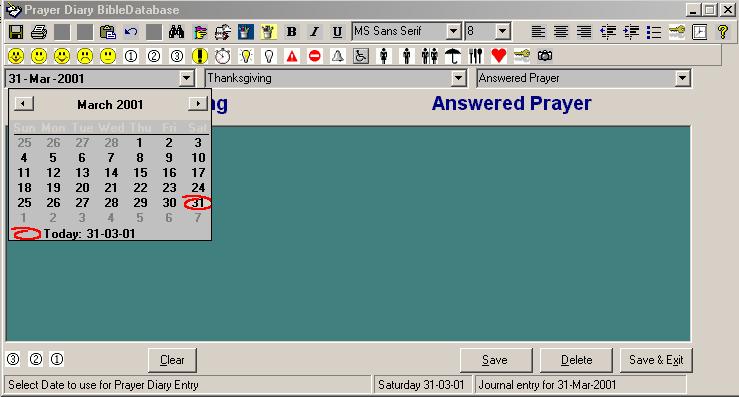Click circled 2 icon in the smiley toolbar
The width and height of the screenshot is (739, 397).
pos(154,56)
